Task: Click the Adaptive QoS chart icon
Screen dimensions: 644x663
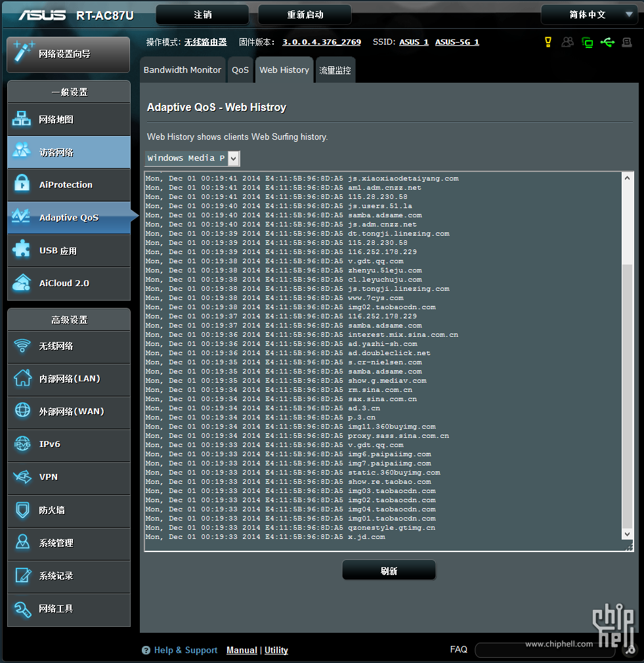Action: coord(21,216)
